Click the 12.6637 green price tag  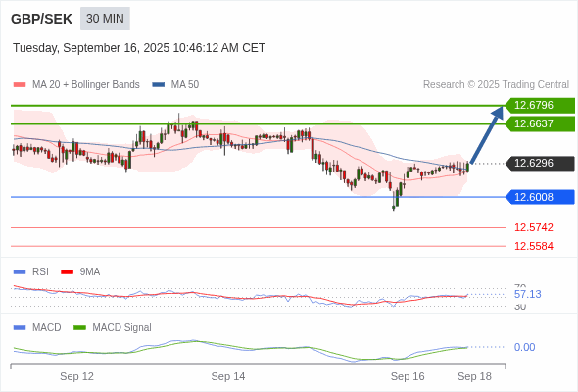pyautogui.click(x=540, y=123)
